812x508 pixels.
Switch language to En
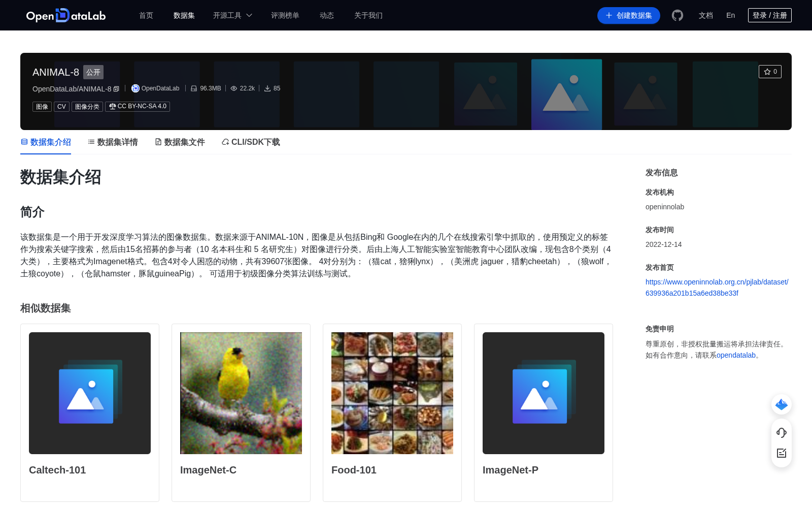click(731, 15)
